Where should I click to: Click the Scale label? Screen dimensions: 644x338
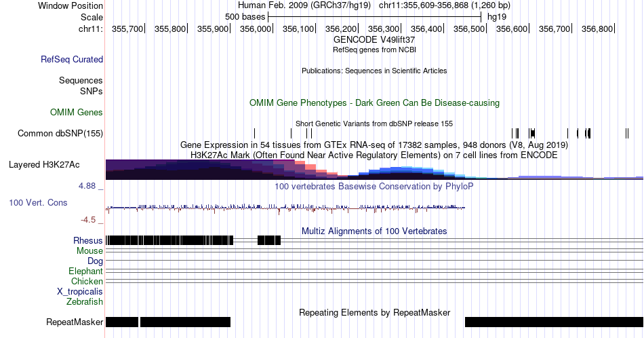[92, 17]
